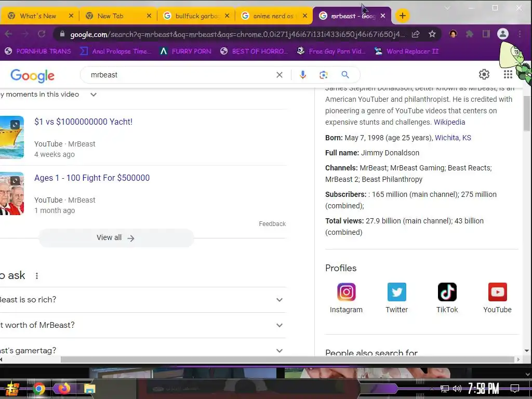This screenshot has width=532, height=399.
Task: Open Chrome side panel icon
Action: 486,34
